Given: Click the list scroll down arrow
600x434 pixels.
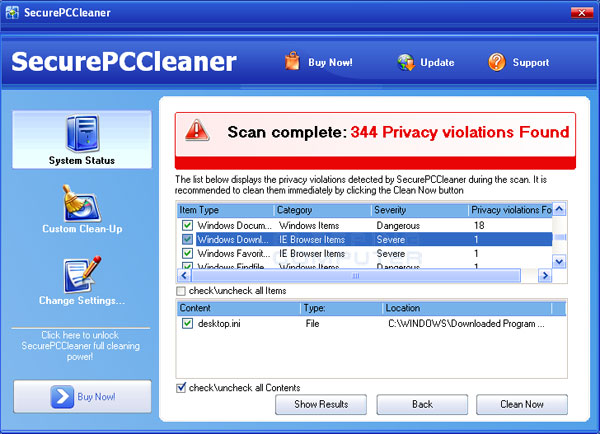Looking at the screenshot, I should (559, 262).
